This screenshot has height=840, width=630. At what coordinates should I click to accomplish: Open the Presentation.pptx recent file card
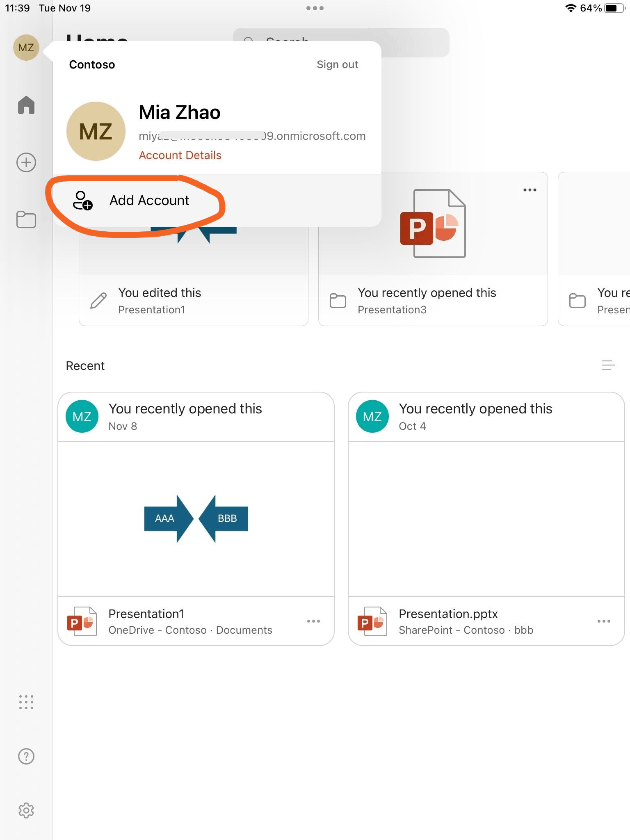click(x=486, y=519)
